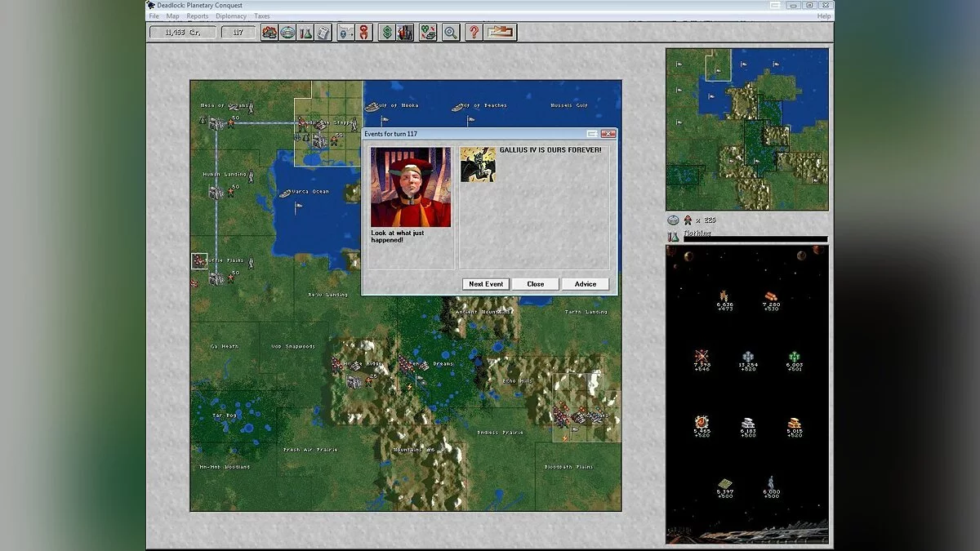
Task: Click the domed city toolbar icon
Action: (287, 33)
